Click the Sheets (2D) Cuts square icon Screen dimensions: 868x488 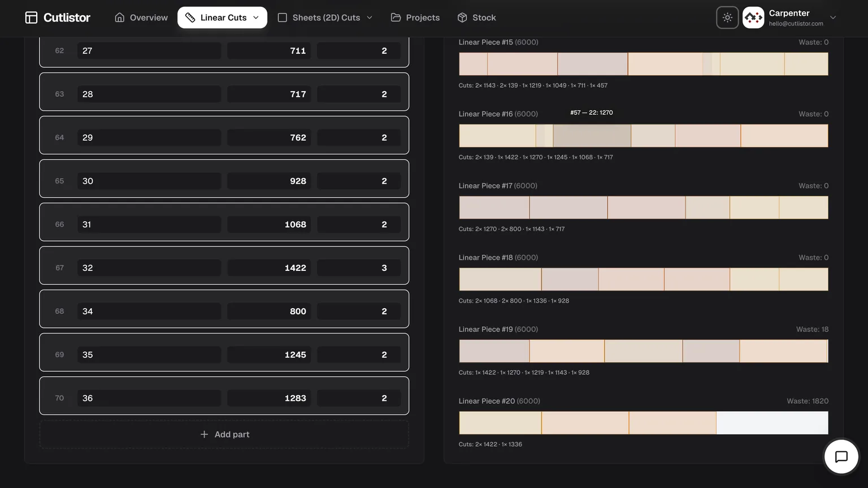[283, 18]
